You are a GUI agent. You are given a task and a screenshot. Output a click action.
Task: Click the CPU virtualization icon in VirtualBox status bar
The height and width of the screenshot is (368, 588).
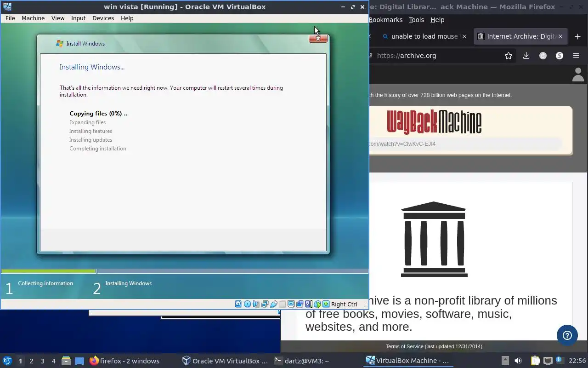click(x=308, y=304)
